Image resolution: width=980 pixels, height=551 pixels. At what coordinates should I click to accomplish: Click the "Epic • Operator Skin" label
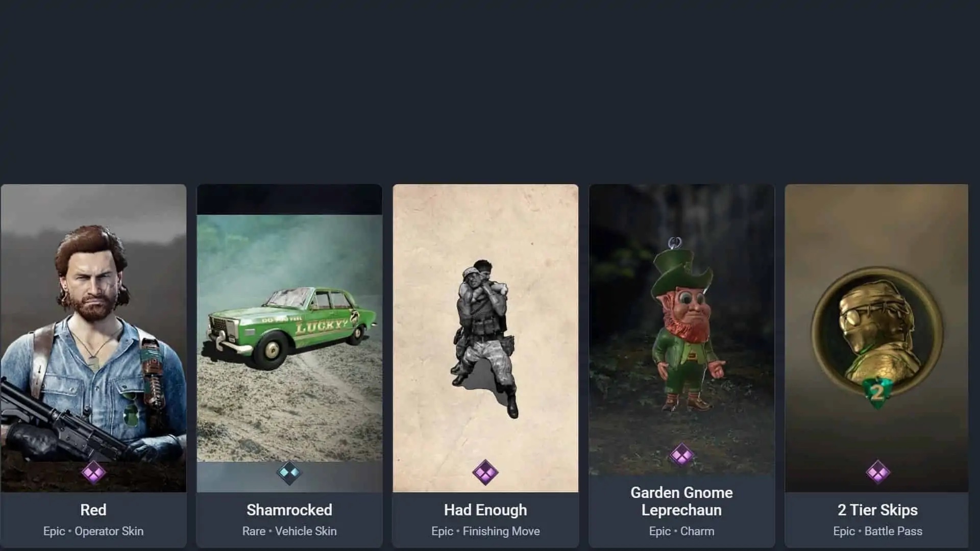click(x=93, y=531)
